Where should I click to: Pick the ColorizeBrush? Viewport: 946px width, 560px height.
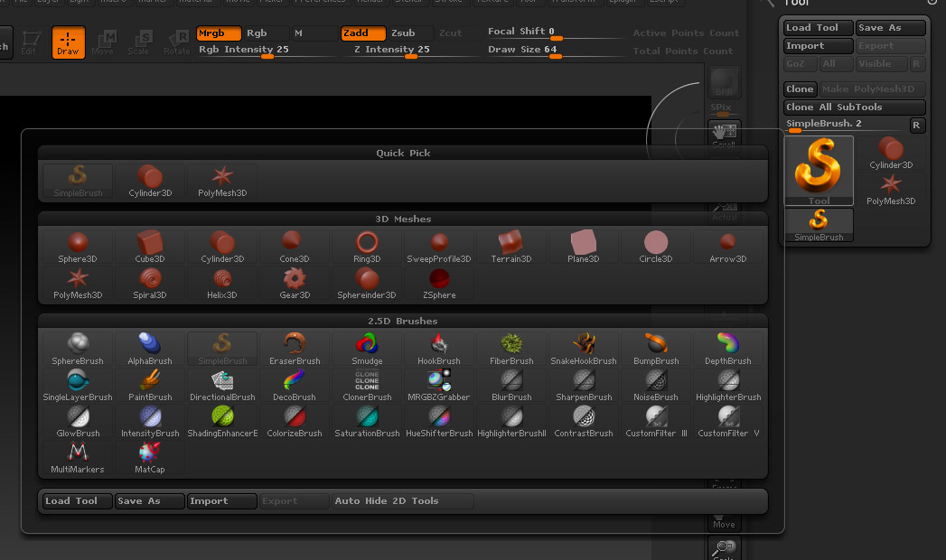click(295, 422)
